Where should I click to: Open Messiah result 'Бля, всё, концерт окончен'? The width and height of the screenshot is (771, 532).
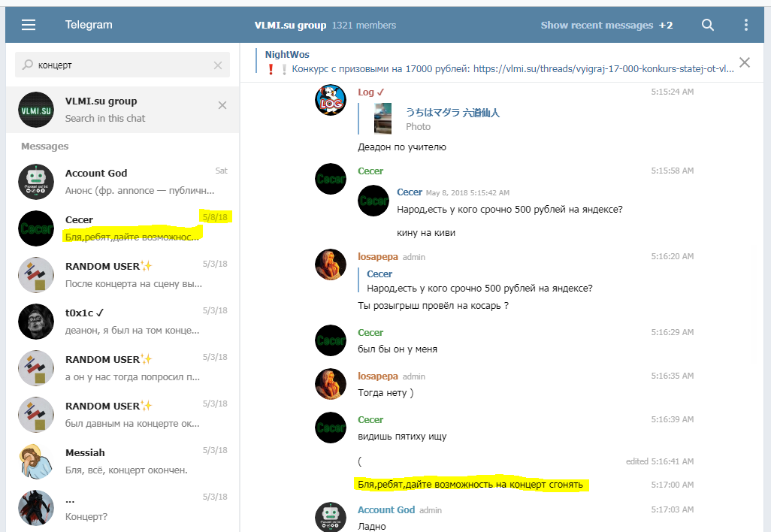click(122, 461)
